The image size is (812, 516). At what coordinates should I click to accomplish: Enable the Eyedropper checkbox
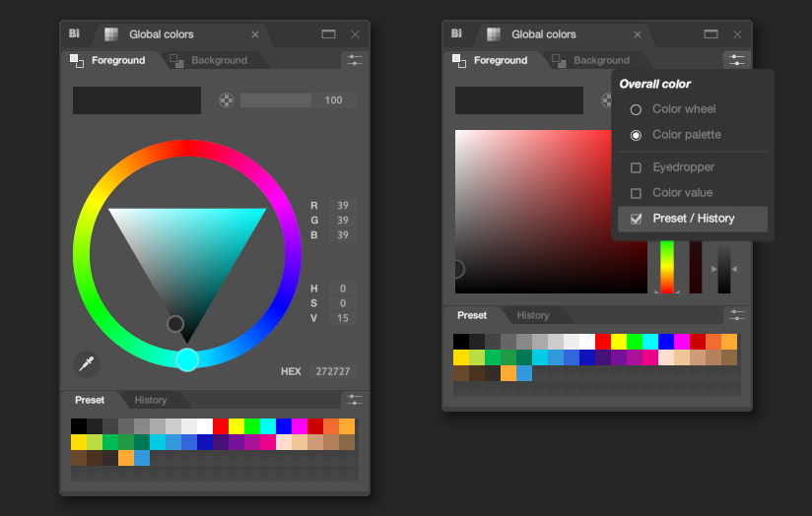tap(636, 167)
